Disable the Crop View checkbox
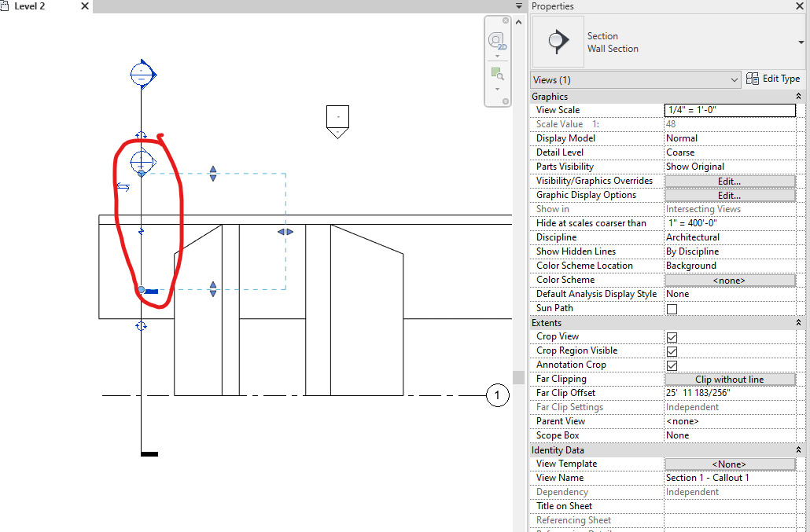 [672, 336]
